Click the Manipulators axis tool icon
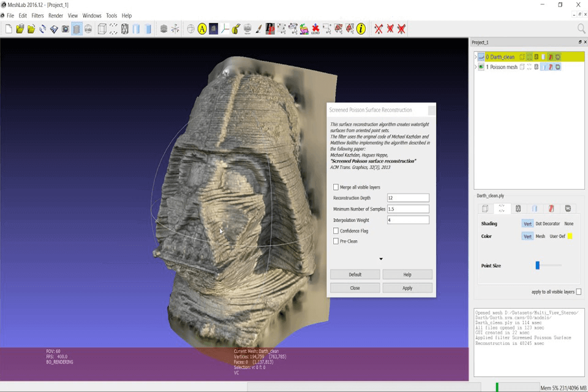This screenshot has width=588, height=392. [225, 29]
